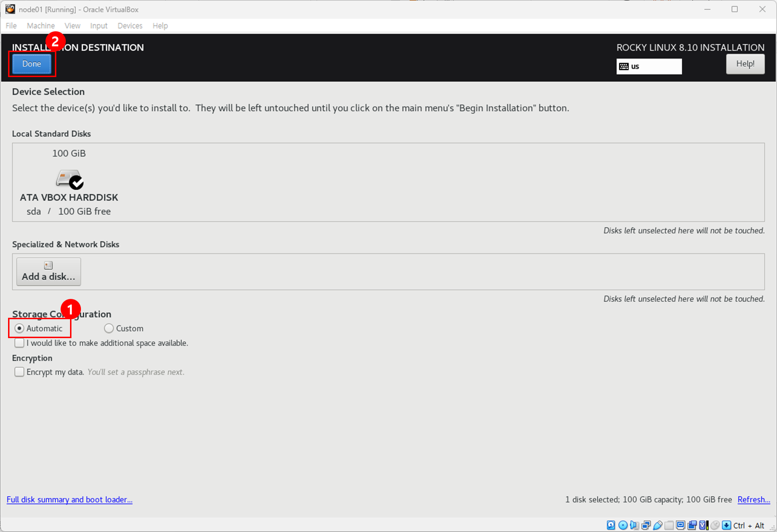The image size is (777, 532).
Task: Open the File menu
Action: (11, 26)
